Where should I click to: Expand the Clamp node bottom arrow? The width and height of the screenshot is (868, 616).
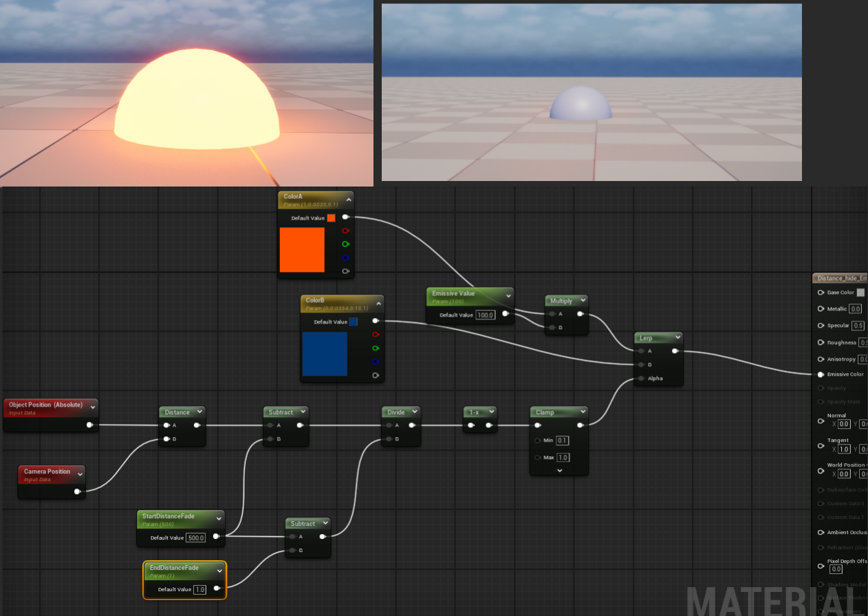[559, 470]
